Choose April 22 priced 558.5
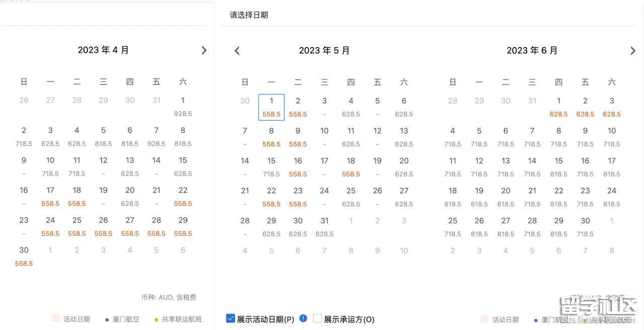 click(x=183, y=196)
